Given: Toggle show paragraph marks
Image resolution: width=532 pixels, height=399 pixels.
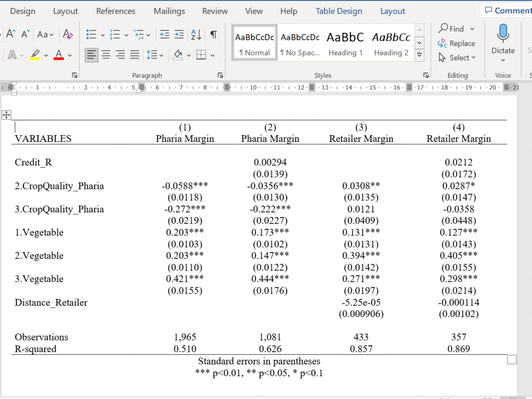Looking at the screenshot, I should (213, 34).
